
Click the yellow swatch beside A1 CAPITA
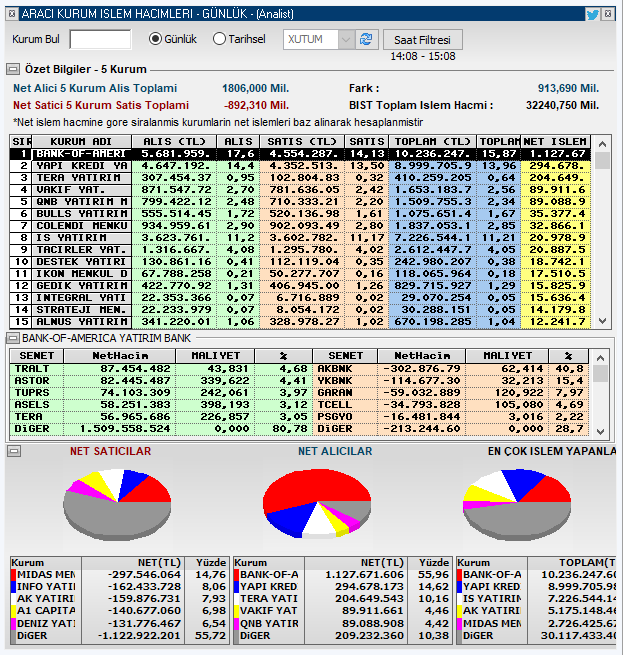[x=13, y=611]
